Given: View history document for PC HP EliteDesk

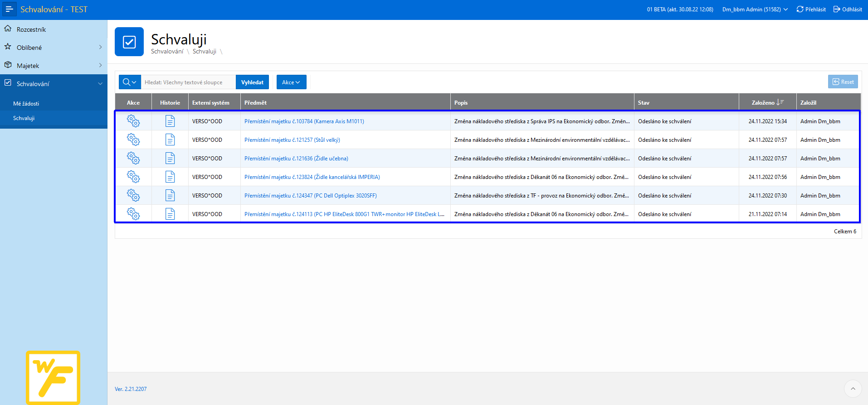Looking at the screenshot, I should pos(170,214).
